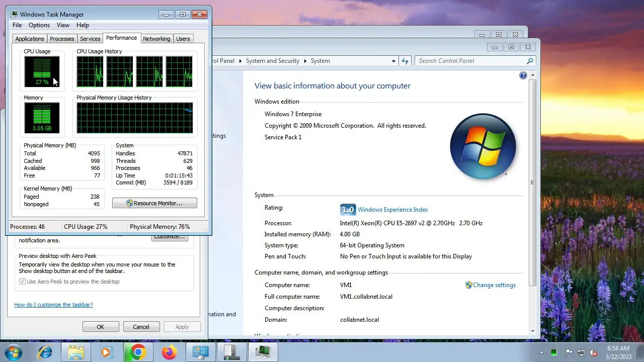Click the Resource Monitor button
Viewport: 644px width, 362px height.
[154, 203]
